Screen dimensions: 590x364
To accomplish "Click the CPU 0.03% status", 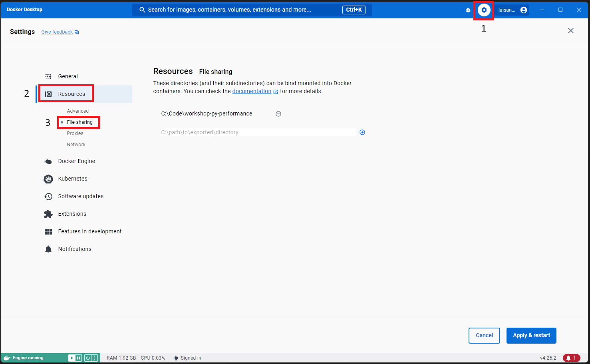I will point(153,358).
